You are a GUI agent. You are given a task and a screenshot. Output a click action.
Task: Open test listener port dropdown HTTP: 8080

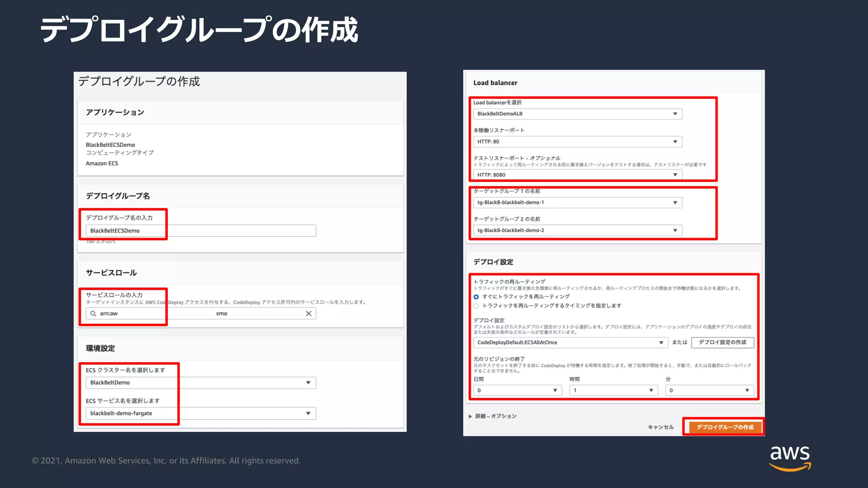point(578,175)
